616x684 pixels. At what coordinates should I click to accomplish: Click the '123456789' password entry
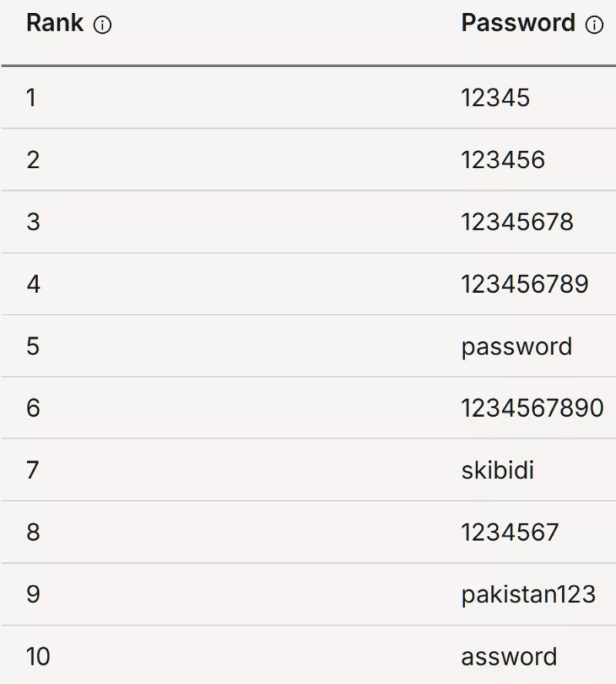524,284
